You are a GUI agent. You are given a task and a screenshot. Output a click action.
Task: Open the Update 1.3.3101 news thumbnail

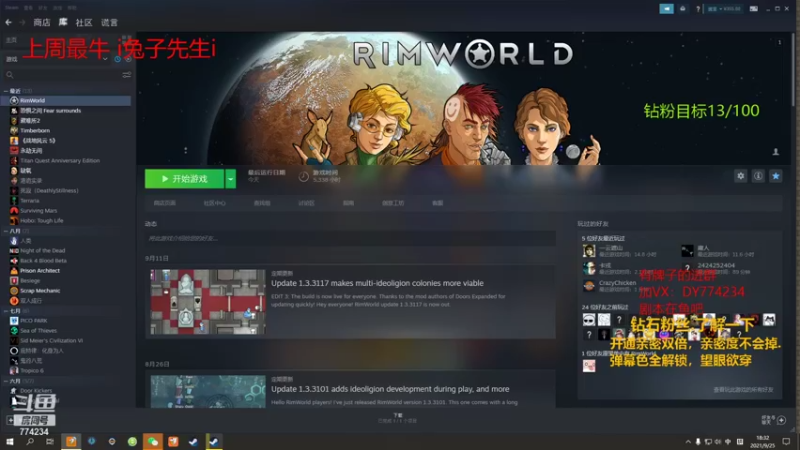(x=208, y=392)
